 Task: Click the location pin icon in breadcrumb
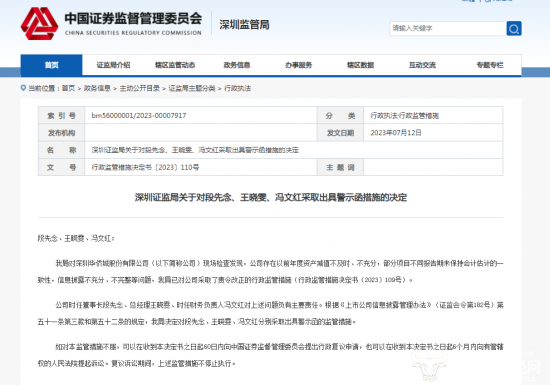click(23, 88)
